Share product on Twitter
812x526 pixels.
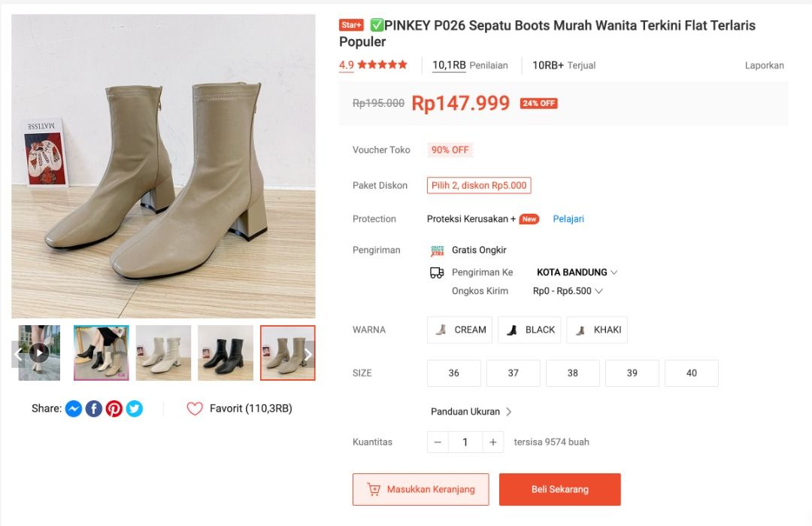pos(135,409)
